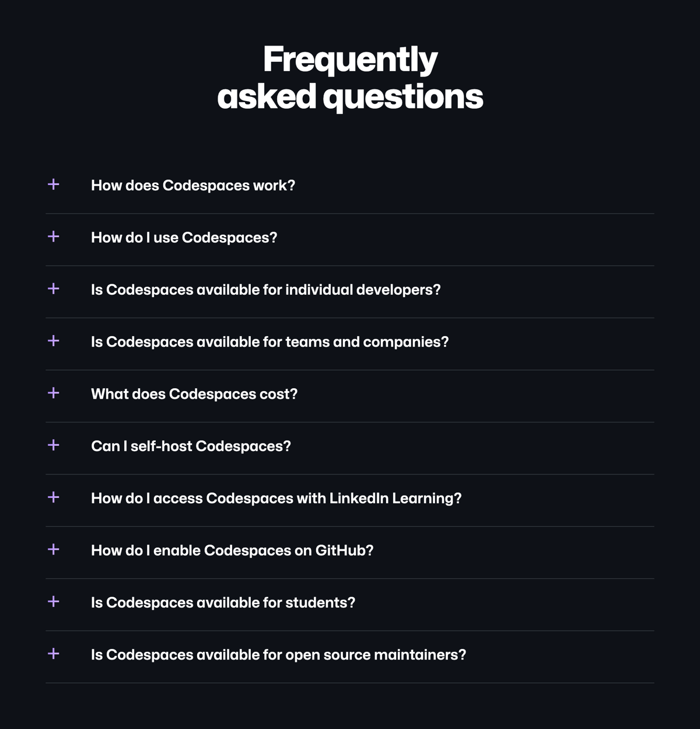
Task: Click the question "Can I self-host Codespaces?"
Action: [191, 445]
